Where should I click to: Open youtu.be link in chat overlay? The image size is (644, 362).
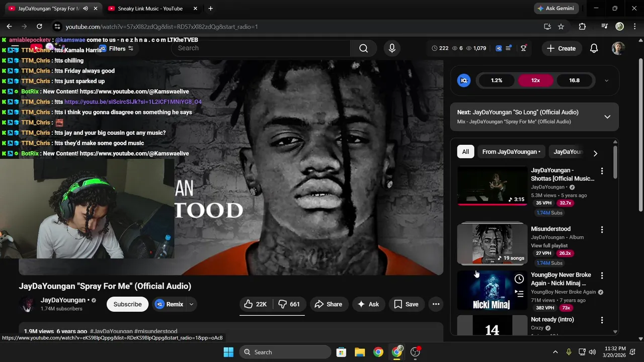click(133, 102)
